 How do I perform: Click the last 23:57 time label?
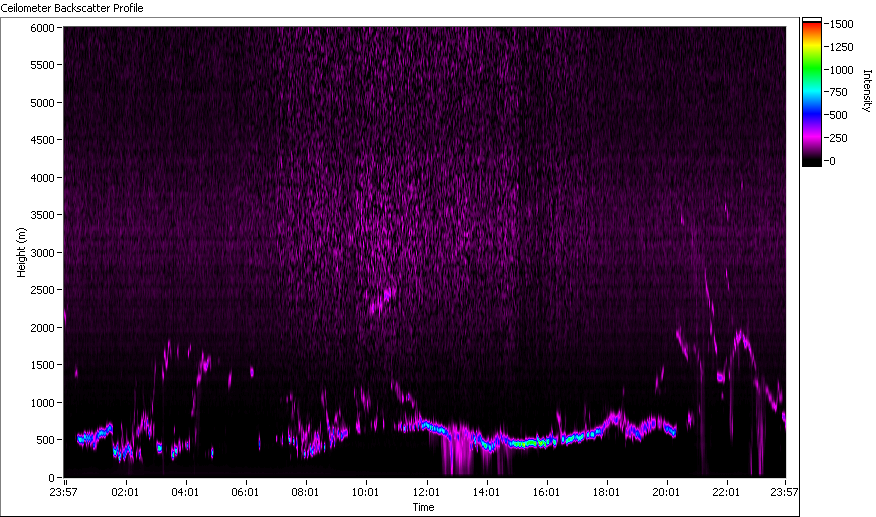784,492
